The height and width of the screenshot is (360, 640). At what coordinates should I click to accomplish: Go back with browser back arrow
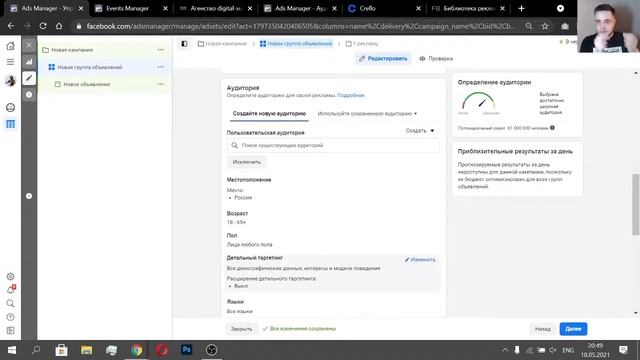[11, 26]
